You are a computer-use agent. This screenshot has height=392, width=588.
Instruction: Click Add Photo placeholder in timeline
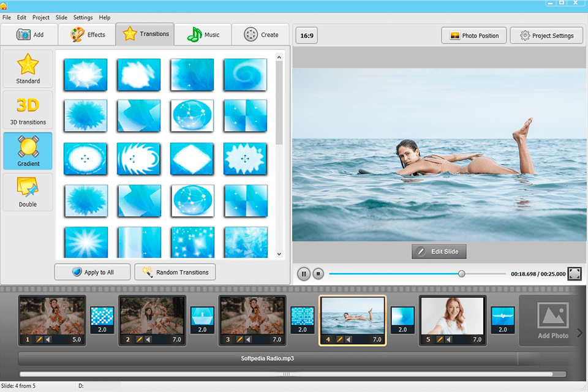(x=552, y=321)
